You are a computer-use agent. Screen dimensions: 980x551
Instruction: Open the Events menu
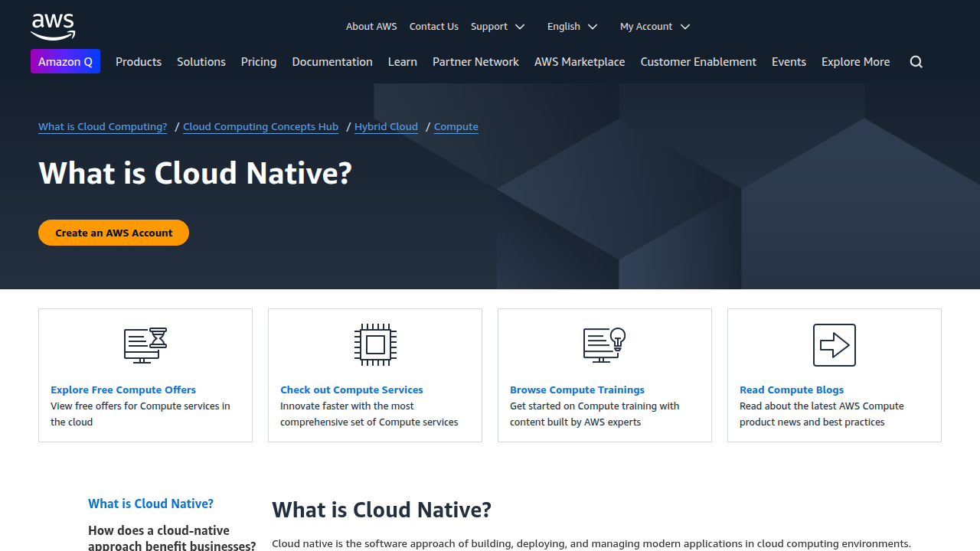(789, 62)
